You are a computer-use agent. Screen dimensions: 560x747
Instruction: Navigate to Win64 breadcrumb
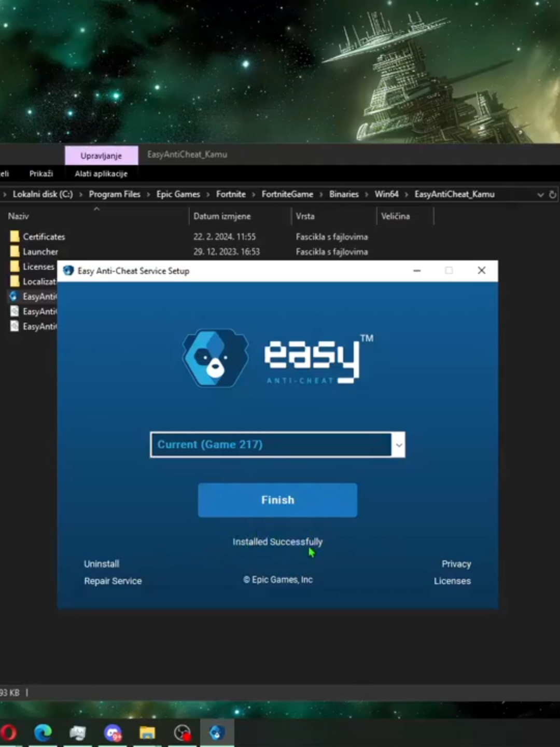[x=387, y=194]
